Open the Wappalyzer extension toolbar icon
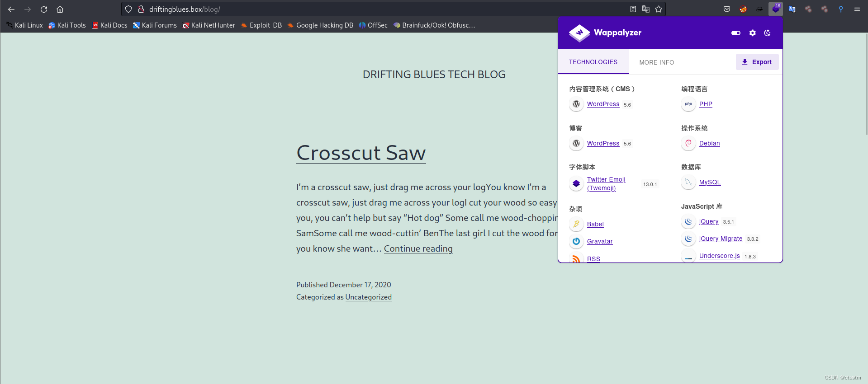Image resolution: width=868 pixels, height=384 pixels. [x=776, y=9]
